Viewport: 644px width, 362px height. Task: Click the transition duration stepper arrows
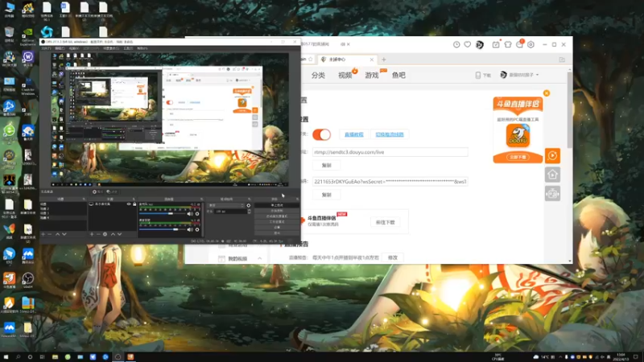(x=249, y=212)
